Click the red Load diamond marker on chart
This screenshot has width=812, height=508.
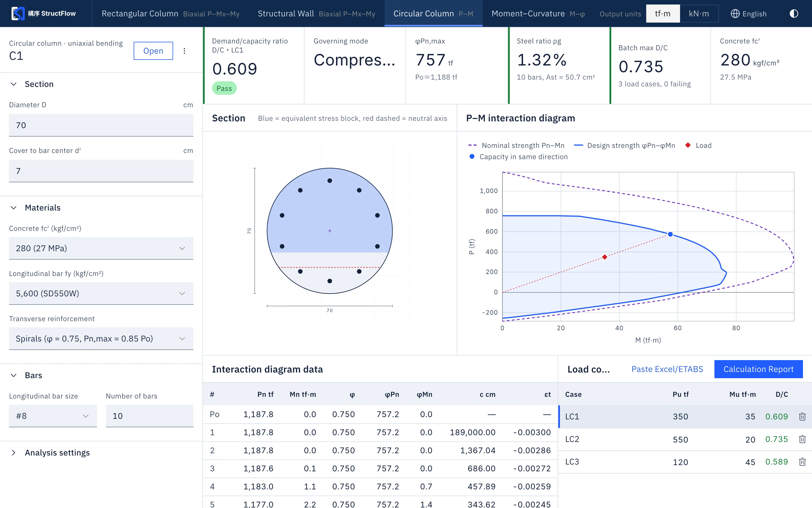(605, 257)
